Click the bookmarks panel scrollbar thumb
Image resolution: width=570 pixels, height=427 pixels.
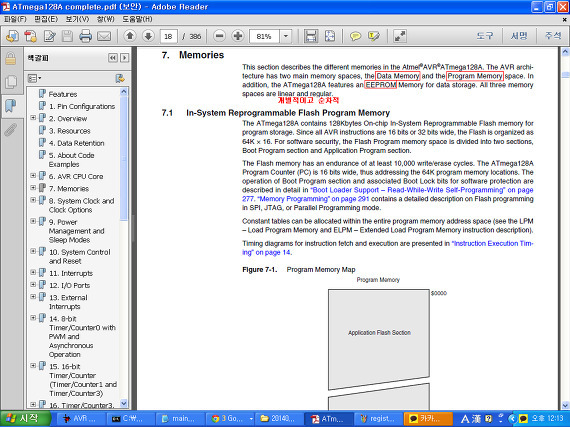pyautogui.click(x=124, y=158)
